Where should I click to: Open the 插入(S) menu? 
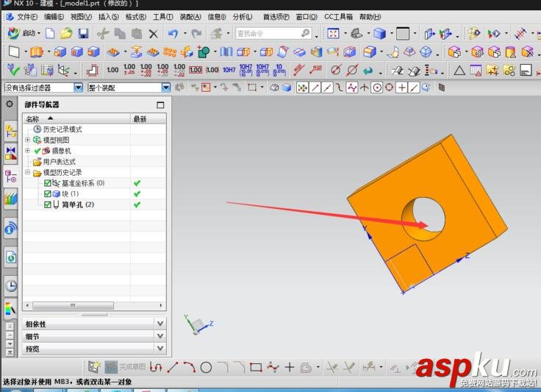click(x=109, y=17)
